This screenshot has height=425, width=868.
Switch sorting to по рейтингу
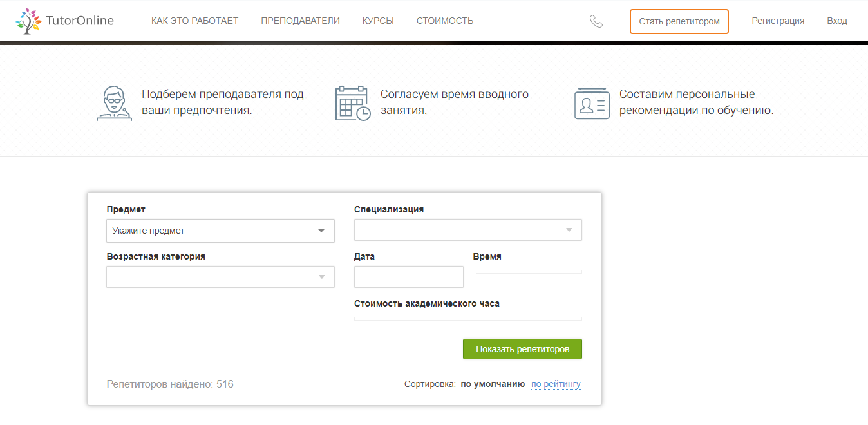click(x=555, y=383)
